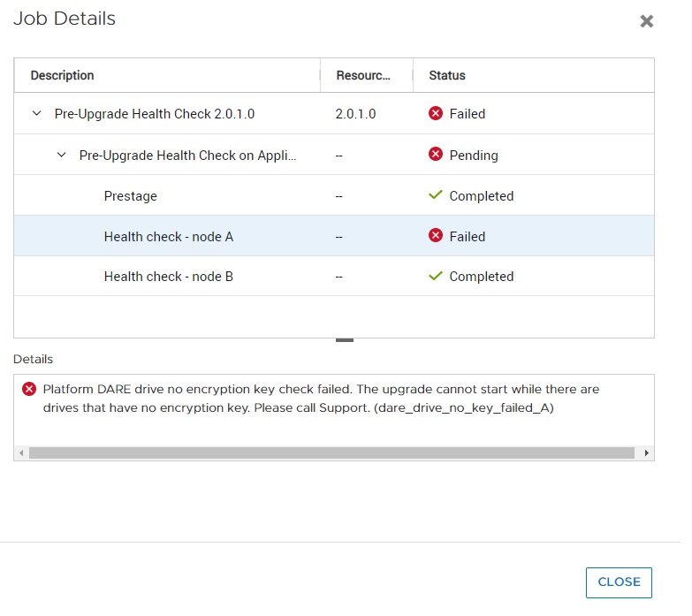Click the Status column header
This screenshot has height=616, width=692.
point(447,75)
